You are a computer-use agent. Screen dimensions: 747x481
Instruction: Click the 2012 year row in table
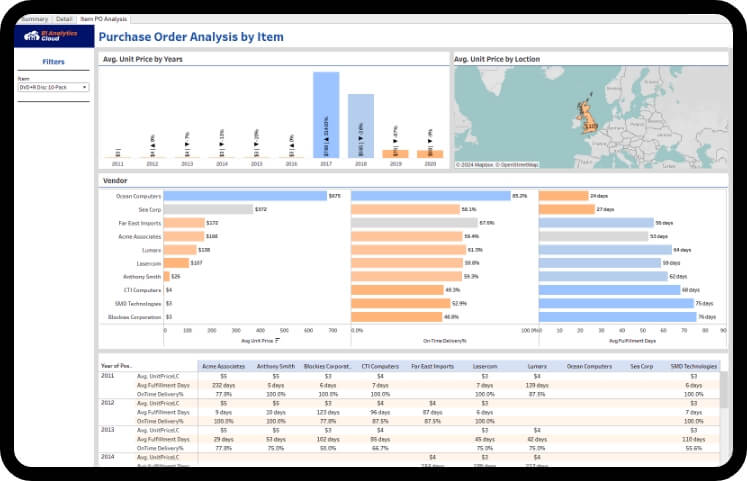(108, 403)
